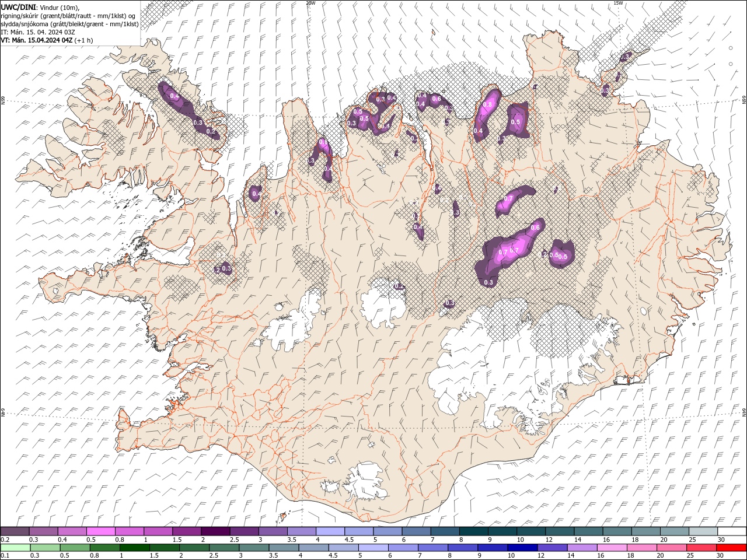Image resolution: width=747 pixels, height=560 pixels.
Task: Click the 'VT: Mán. 15.04.2024 04Z (+1 h)' line
Action: [x=47, y=40]
